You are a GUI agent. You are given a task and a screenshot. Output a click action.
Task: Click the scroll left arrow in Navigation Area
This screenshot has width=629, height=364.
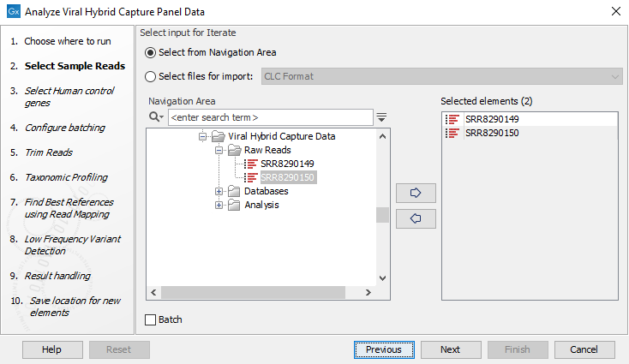153,293
